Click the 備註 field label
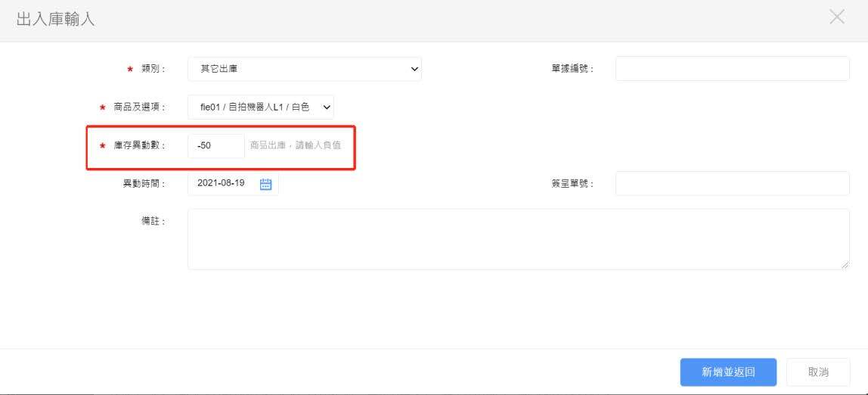This screenshot has height=395, width=868. 153,221
